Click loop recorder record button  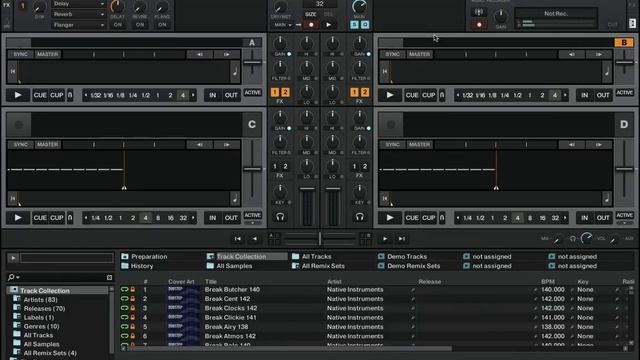coord(311,25)
